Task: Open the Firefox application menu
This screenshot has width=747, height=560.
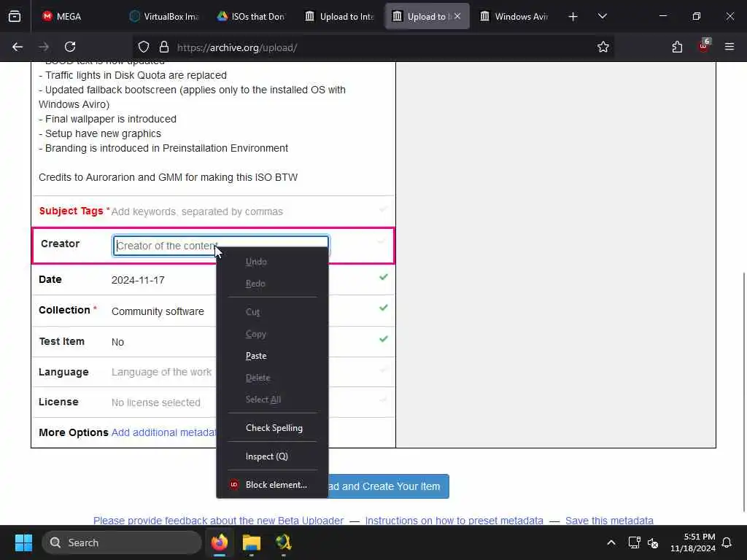Action: (729, 47)
